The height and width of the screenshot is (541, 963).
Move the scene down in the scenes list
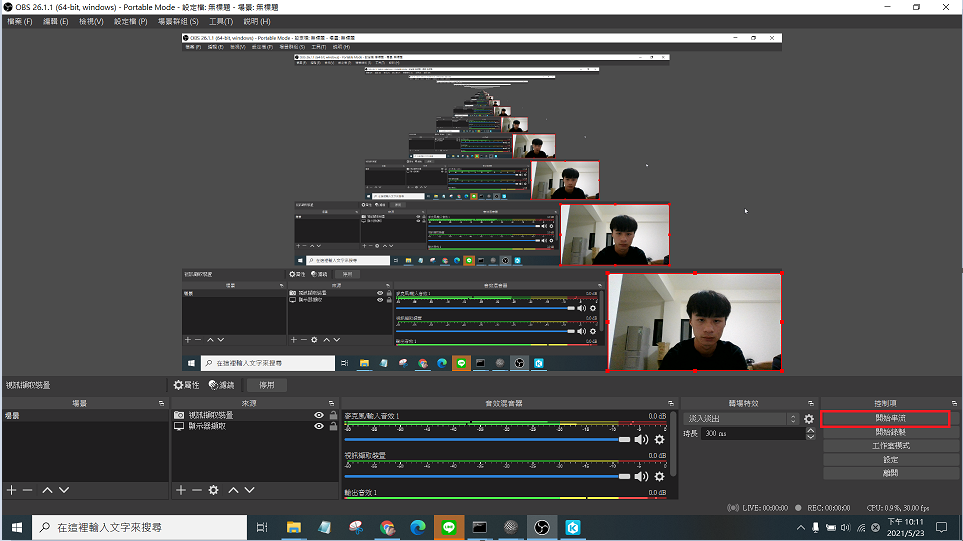[x=64, y=490]
